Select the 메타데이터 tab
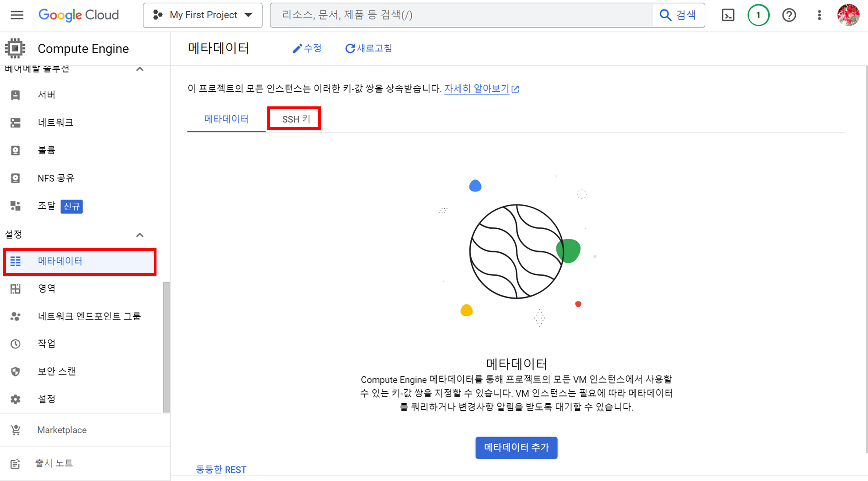Image resolution: width=868 pixels, height=481 pixels. pos(226,119)
